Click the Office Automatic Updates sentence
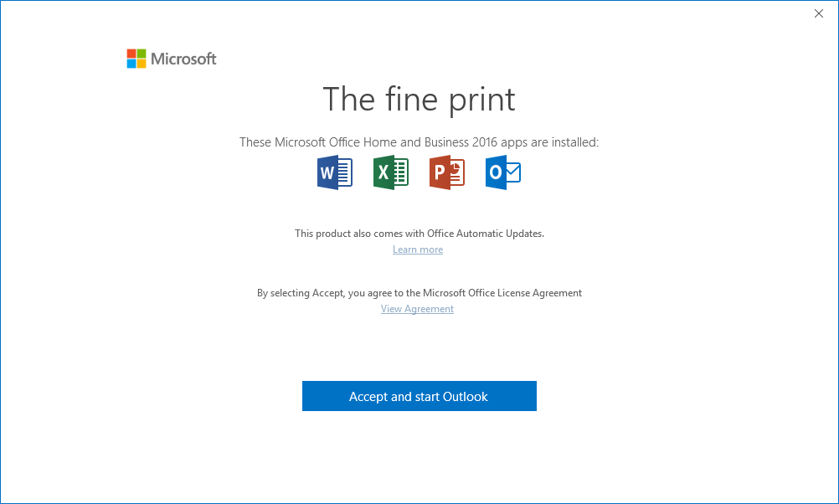The height and width of the screenshot is (504, 839). 419,234
